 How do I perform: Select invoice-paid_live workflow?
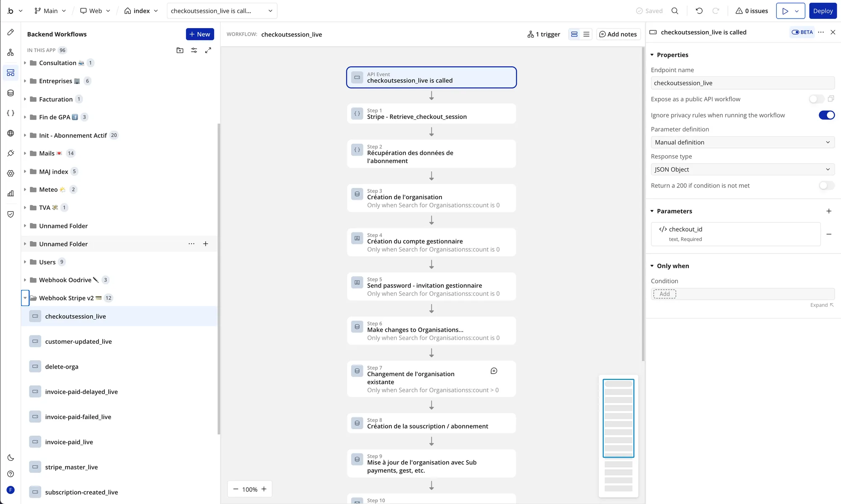point(119,442)
